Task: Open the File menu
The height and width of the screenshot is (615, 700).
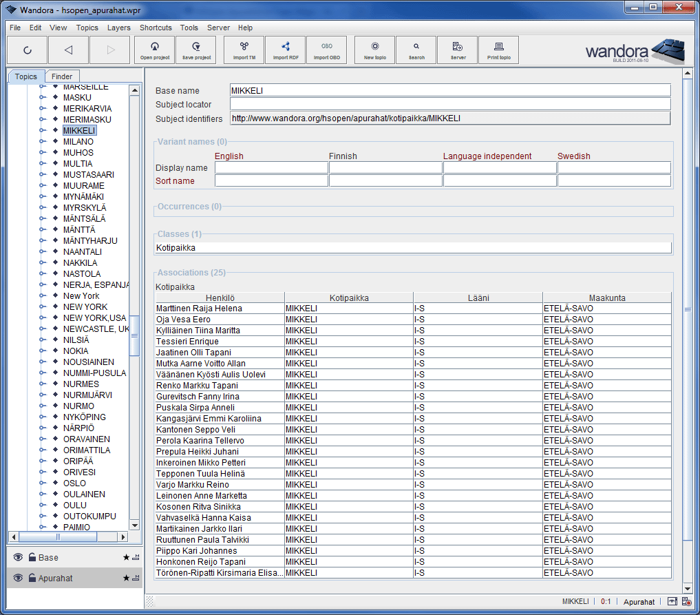Action: tap(15, 28)
